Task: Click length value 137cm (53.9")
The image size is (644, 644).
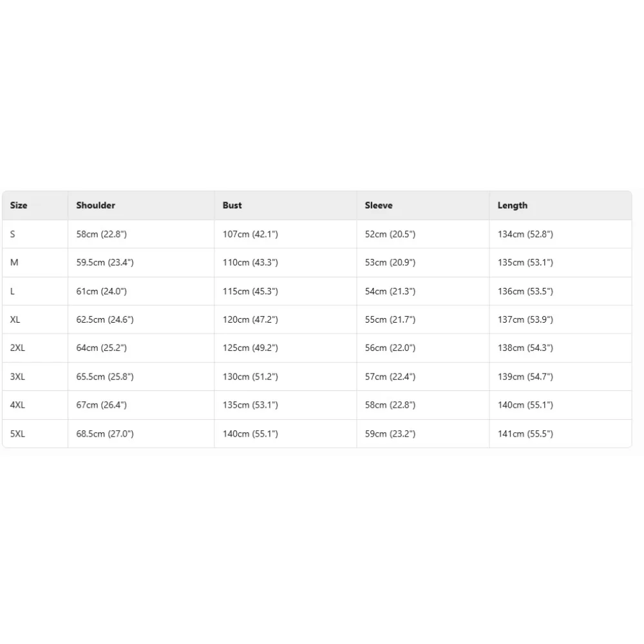Action: coord(526,319)
